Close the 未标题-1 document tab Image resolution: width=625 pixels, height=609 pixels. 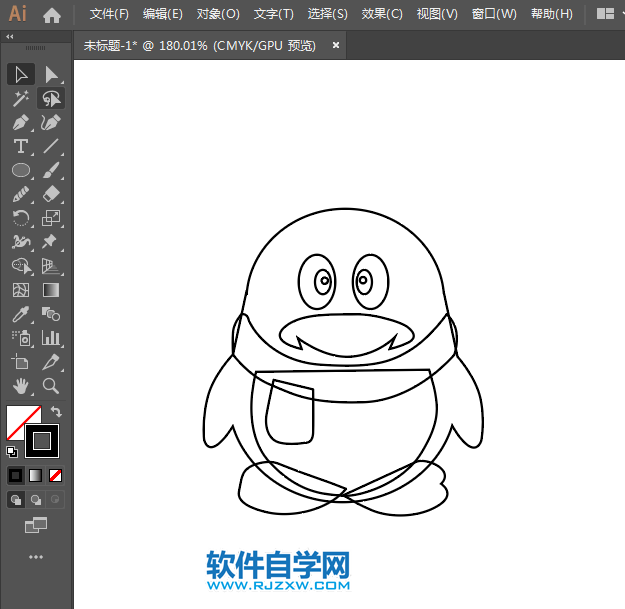click(x=336, y=45)
